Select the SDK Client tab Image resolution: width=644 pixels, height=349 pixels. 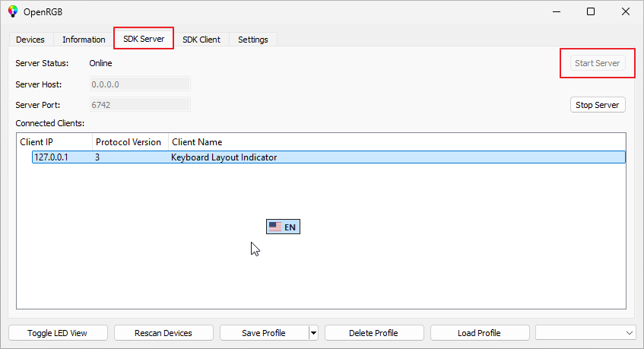pyautogui.click(x=201, y=40)
